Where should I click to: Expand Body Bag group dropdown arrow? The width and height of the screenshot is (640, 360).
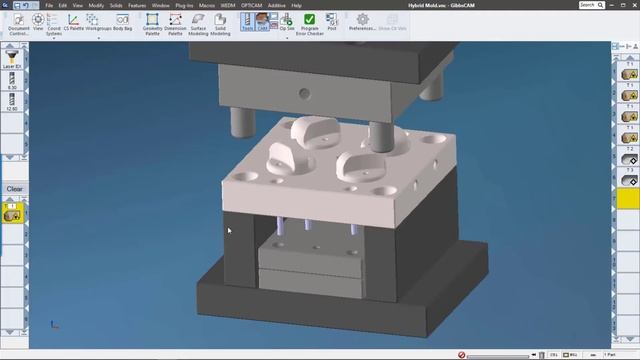click(98, 38)
